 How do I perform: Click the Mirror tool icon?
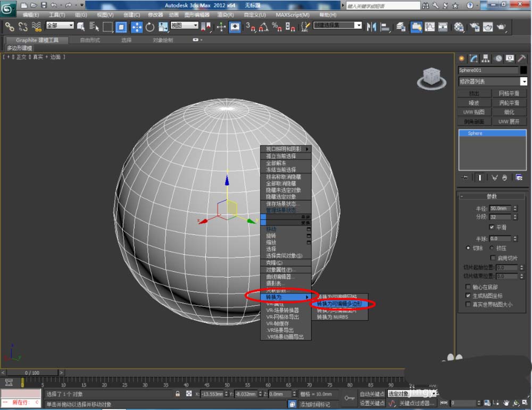click(371, 27)
